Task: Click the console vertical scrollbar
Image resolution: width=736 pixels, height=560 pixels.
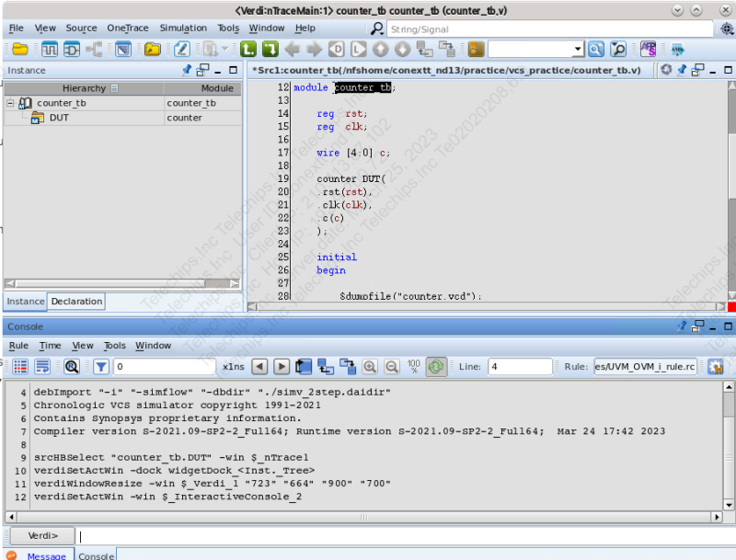Action: [x=729, y=446]
